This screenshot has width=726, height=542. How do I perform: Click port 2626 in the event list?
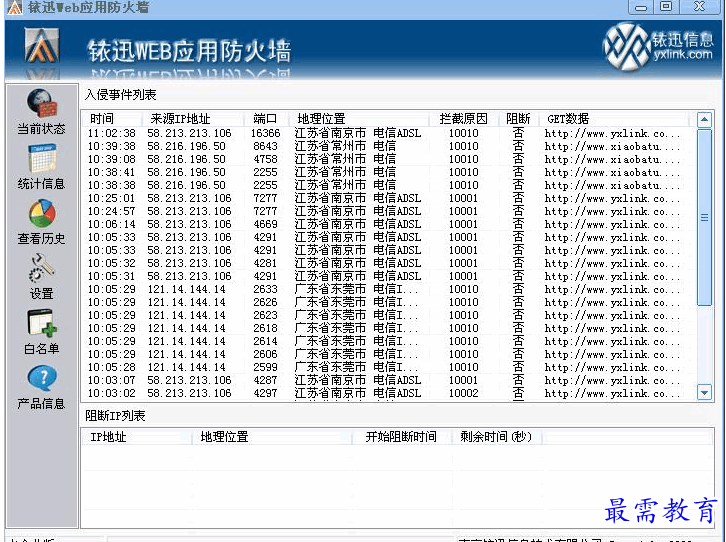[265, 302]
